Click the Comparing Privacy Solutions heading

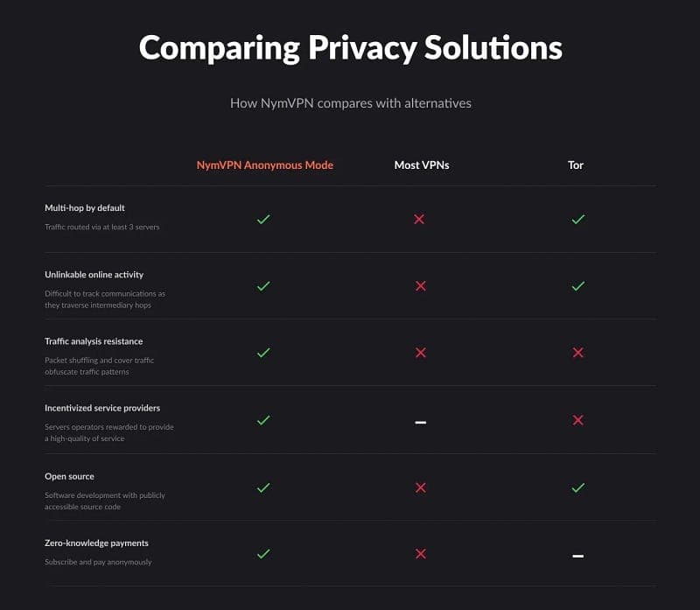coord(350,48)
